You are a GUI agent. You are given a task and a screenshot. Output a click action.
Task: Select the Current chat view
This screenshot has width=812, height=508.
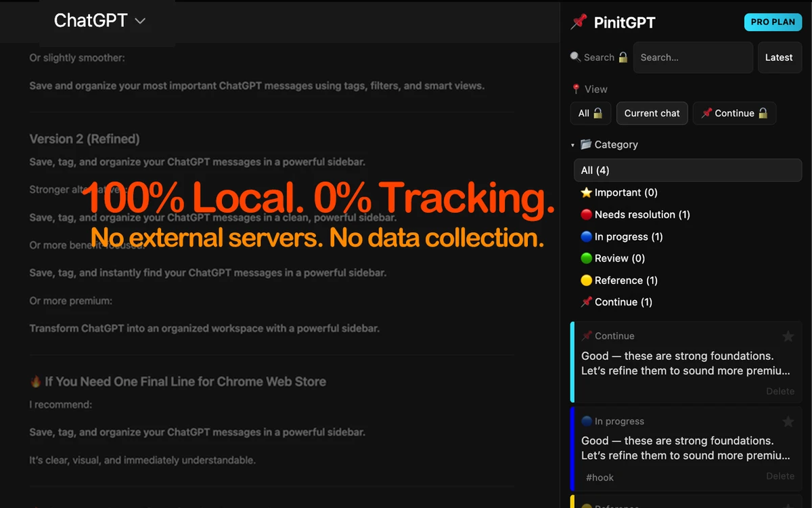tap(652, 113)
